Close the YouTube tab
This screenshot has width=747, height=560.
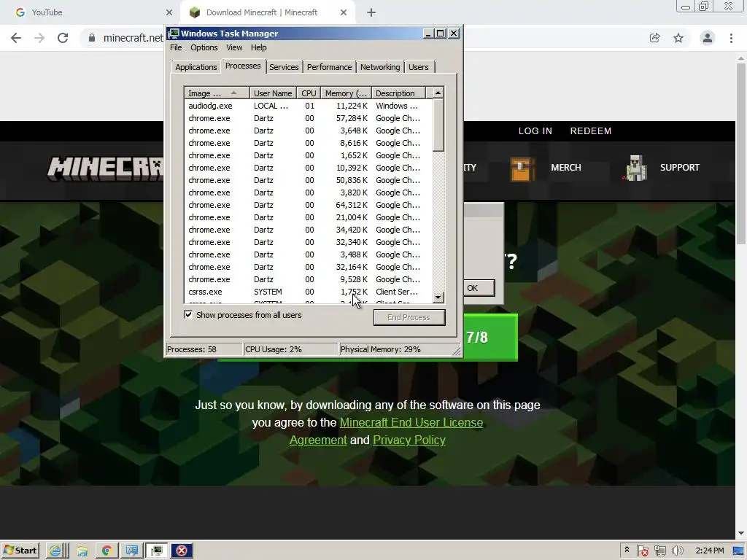[x=169, y=12]
